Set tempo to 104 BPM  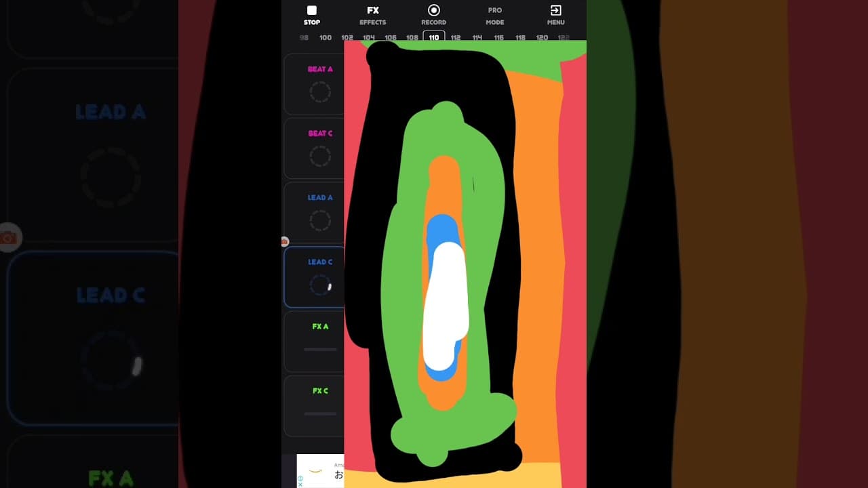[369, 37]
